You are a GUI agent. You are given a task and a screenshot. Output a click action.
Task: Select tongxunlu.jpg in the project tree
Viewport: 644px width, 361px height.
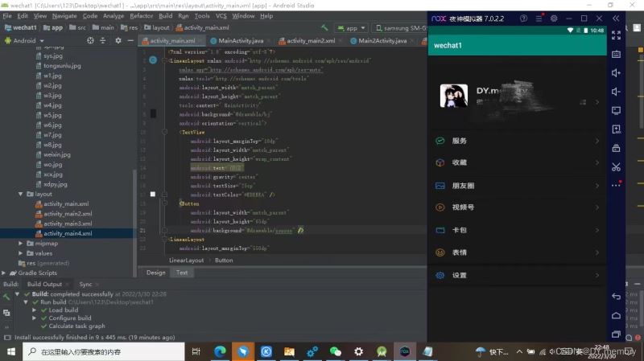pos(62,66)
